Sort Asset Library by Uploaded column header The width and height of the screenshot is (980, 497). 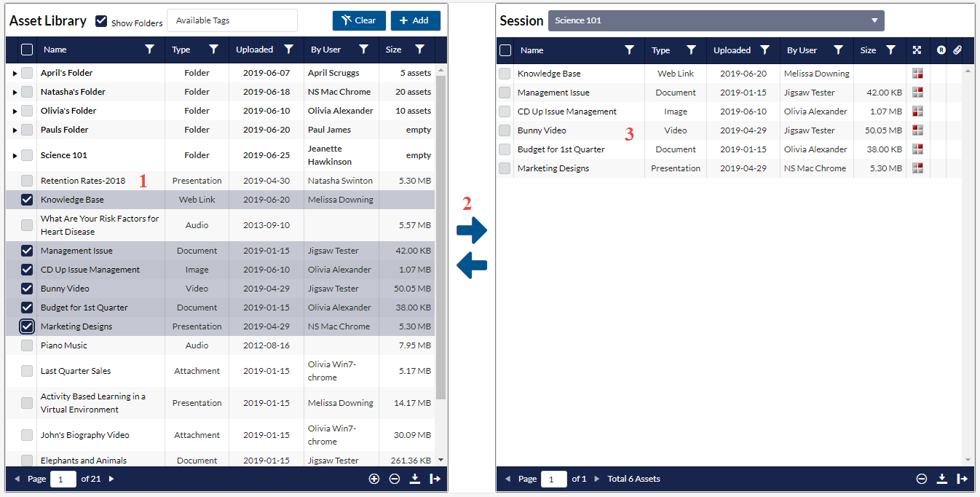tap(254, 50)
